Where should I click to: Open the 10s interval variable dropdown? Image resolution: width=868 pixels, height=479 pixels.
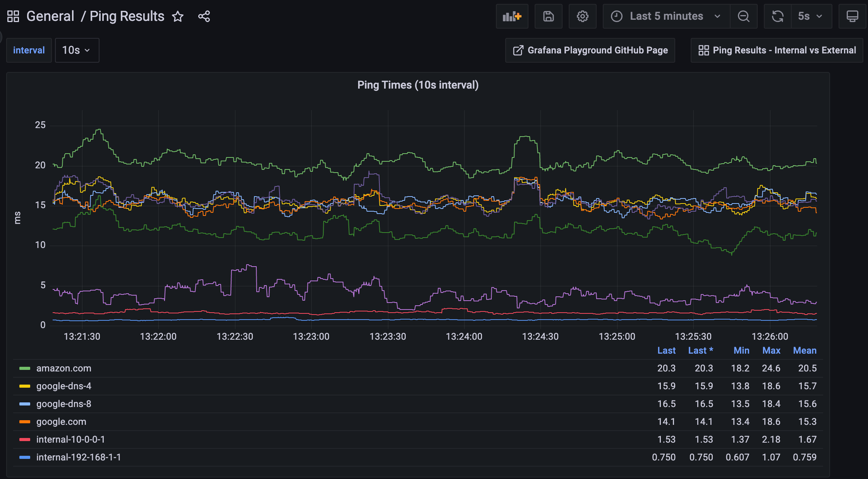[x=77, y=50]
